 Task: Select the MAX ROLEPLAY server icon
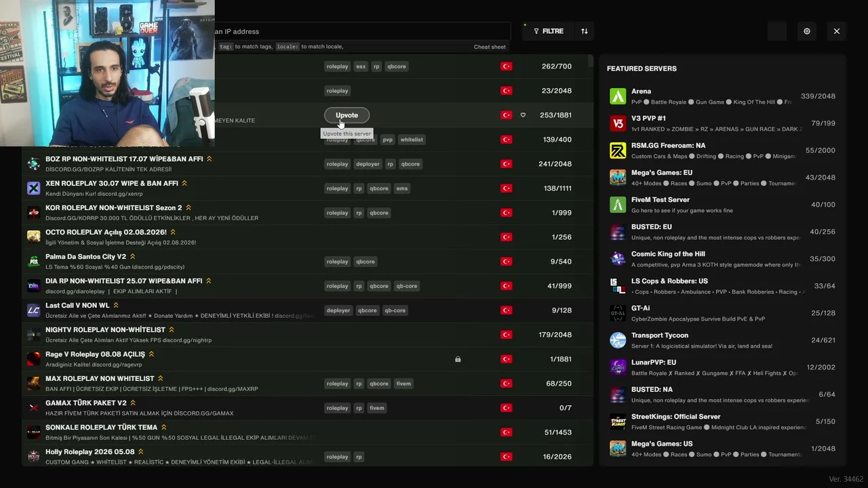coord(33,384)
